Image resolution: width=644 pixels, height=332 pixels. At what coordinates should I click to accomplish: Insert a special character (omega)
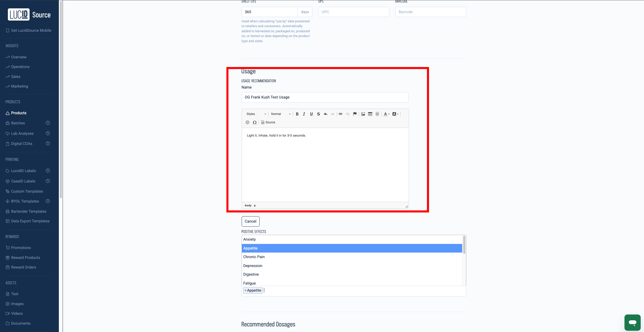[x=255, y=122]
